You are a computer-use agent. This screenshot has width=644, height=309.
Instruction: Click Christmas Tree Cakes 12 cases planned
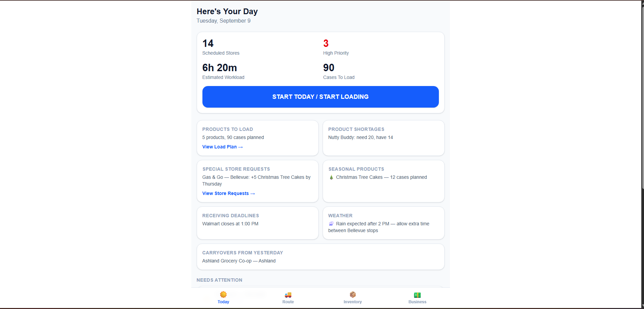point(381,177)
